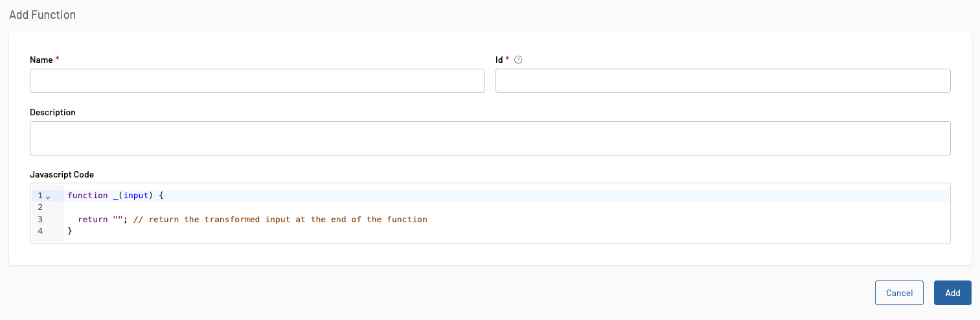Click the Javascript Code label

coord(62,174)
